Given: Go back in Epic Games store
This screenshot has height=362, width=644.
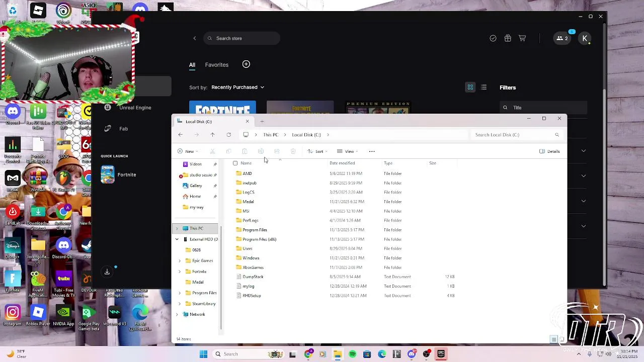Looking at the screenshot, I should pyautogui.click(x=195, y=38).
